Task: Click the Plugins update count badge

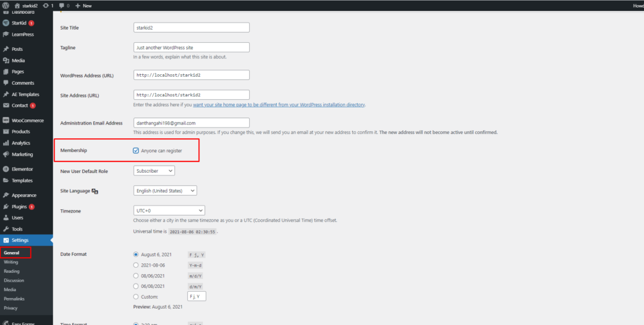Action: click(x=31, y=206)
